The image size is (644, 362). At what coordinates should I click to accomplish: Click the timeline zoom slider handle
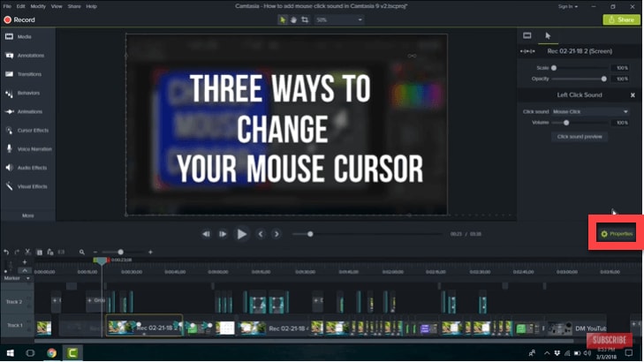pos(120,252)
